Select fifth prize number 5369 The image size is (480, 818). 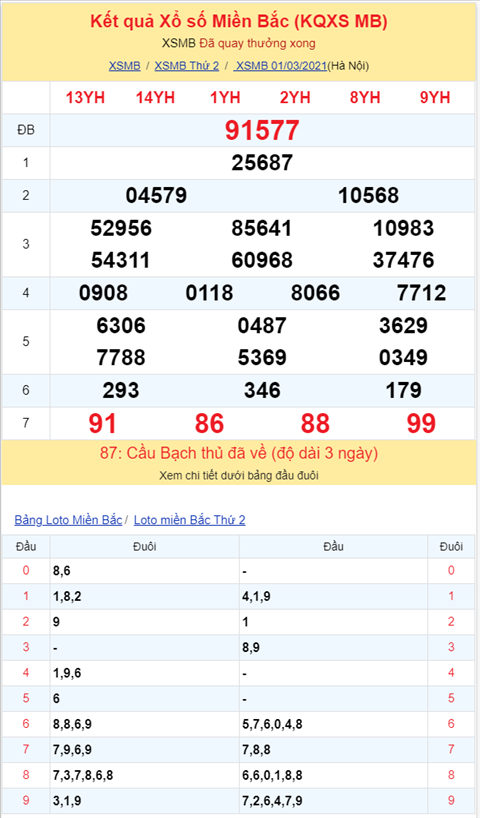click(x=262, y=358)
